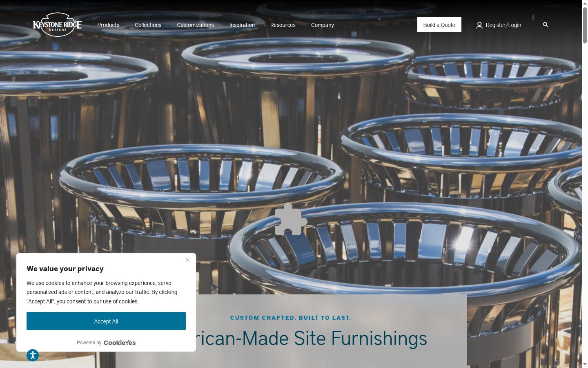Screen dimensions: 588x368
Task: Open the Products menu
Action: click(x=108, y=25)
